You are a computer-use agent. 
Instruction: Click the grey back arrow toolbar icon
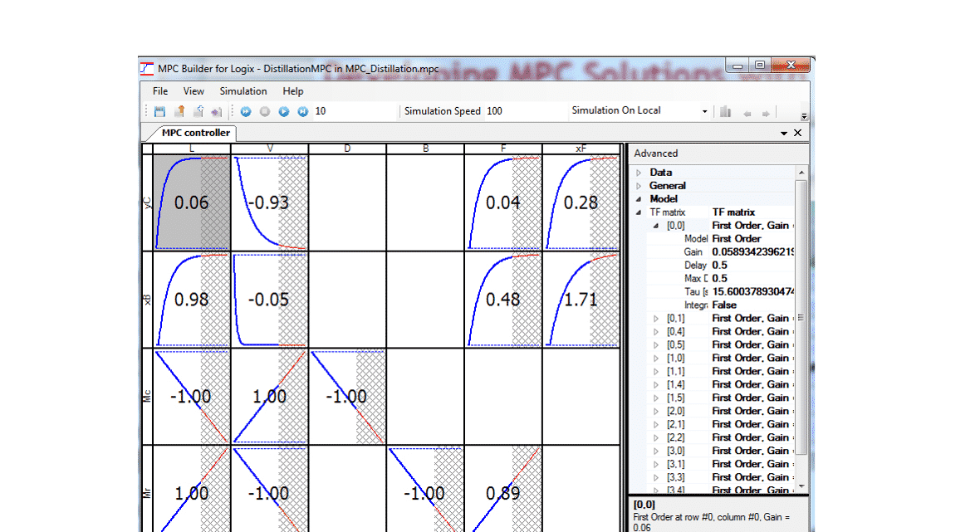[x=747, y=114]
